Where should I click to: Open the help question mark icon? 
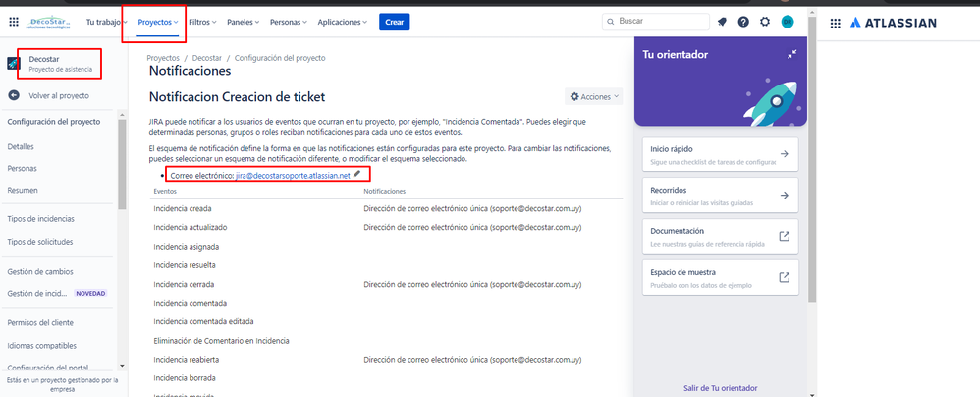[743, 22]
